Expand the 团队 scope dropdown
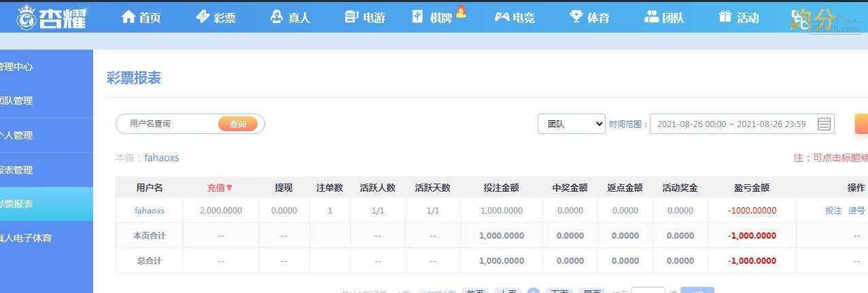Viewport: 868px width, 293px height. 571,124
